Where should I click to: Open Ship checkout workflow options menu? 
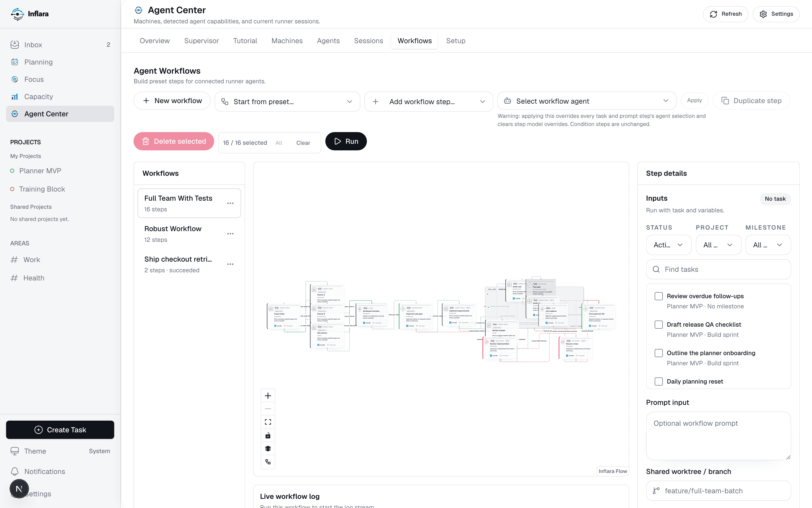coord(230,264)
